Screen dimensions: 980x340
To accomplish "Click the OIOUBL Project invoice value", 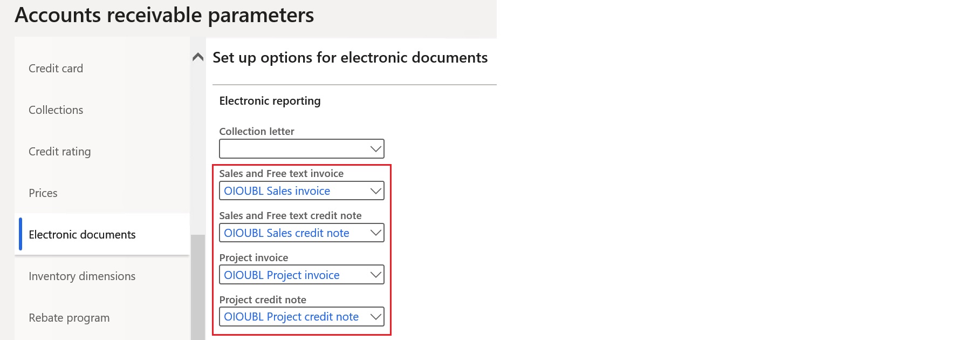I will click(x=282, y=275).
